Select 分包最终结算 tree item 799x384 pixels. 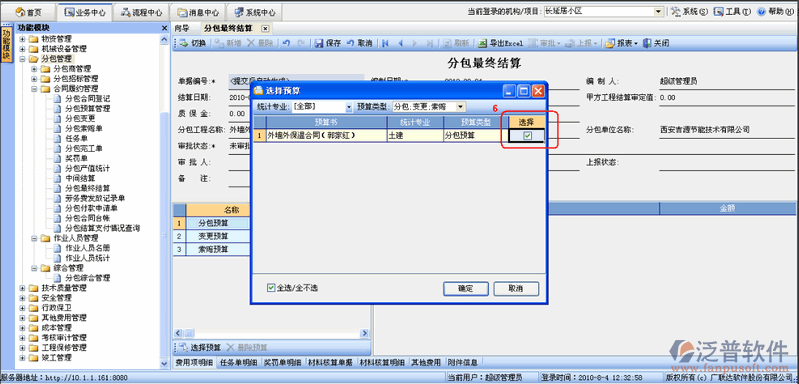(88, 188)
